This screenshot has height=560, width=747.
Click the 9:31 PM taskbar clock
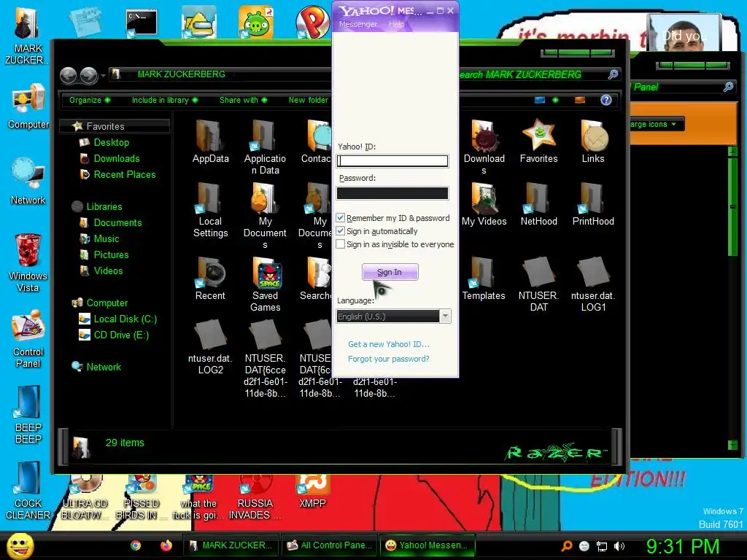[682, 546]
